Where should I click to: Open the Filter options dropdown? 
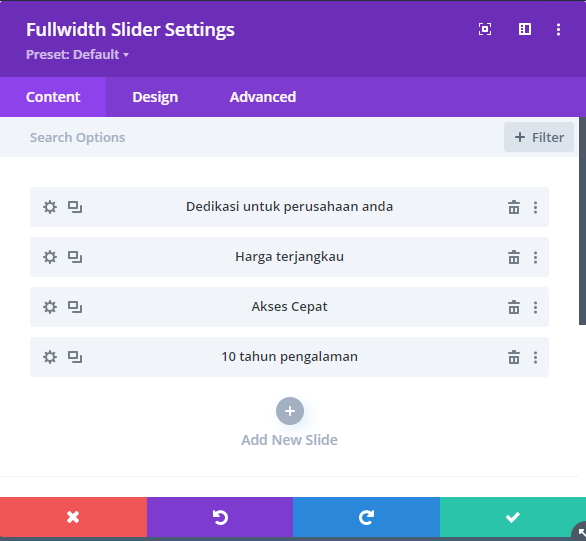coord(539,137)
